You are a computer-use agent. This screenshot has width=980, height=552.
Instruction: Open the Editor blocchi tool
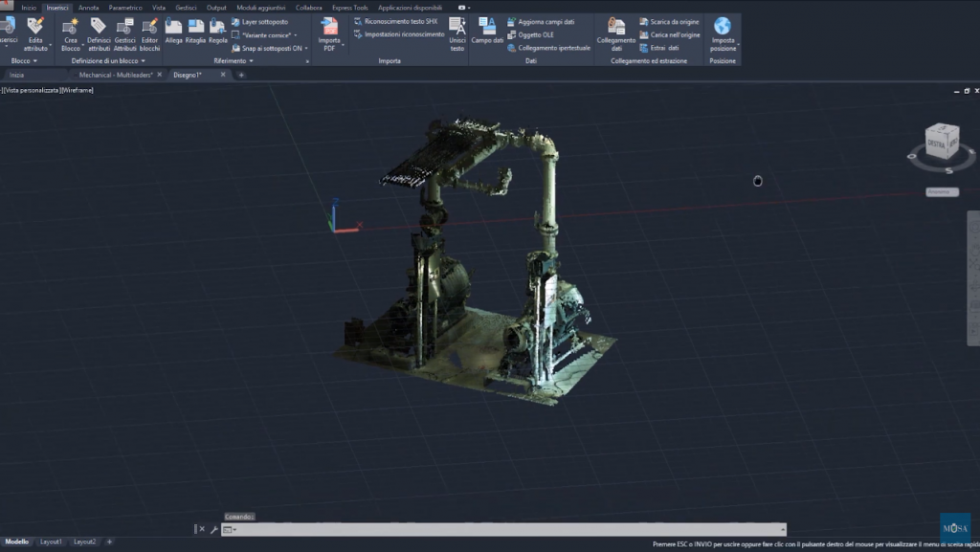pyautogui.click(x=150, y=27)
